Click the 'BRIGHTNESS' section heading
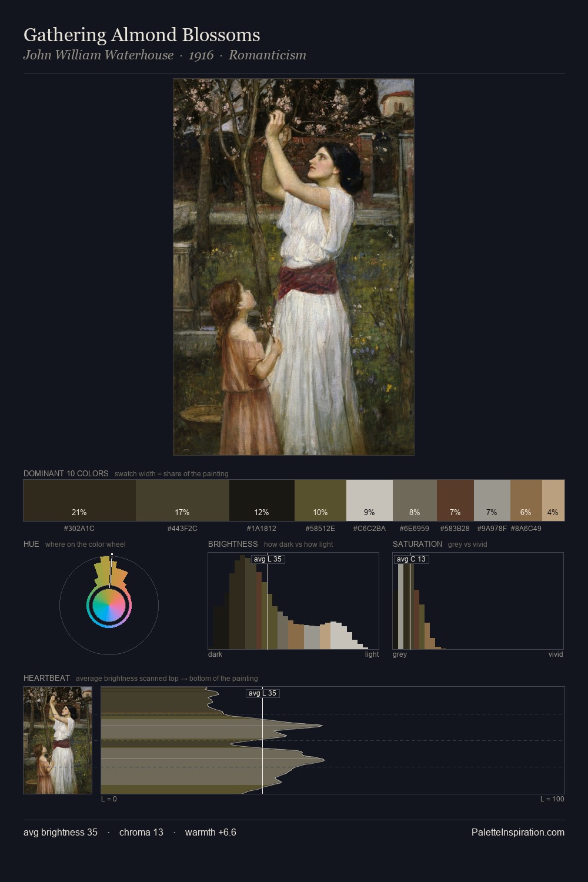The image size is (588, 882). 233,544
